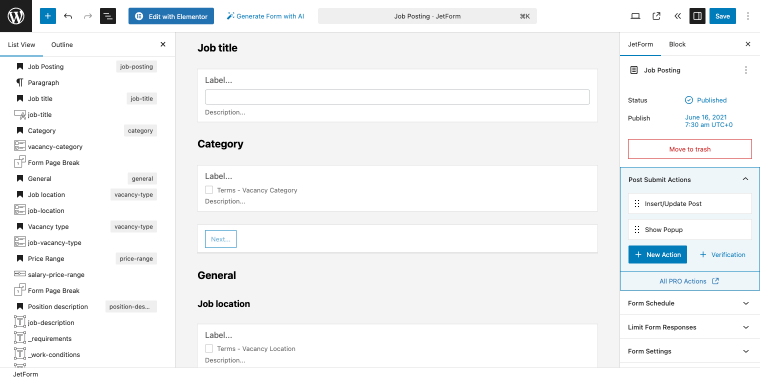Select job-vacancy-type field block
This screenshot has width=760, height=380.
pos(54,242)
